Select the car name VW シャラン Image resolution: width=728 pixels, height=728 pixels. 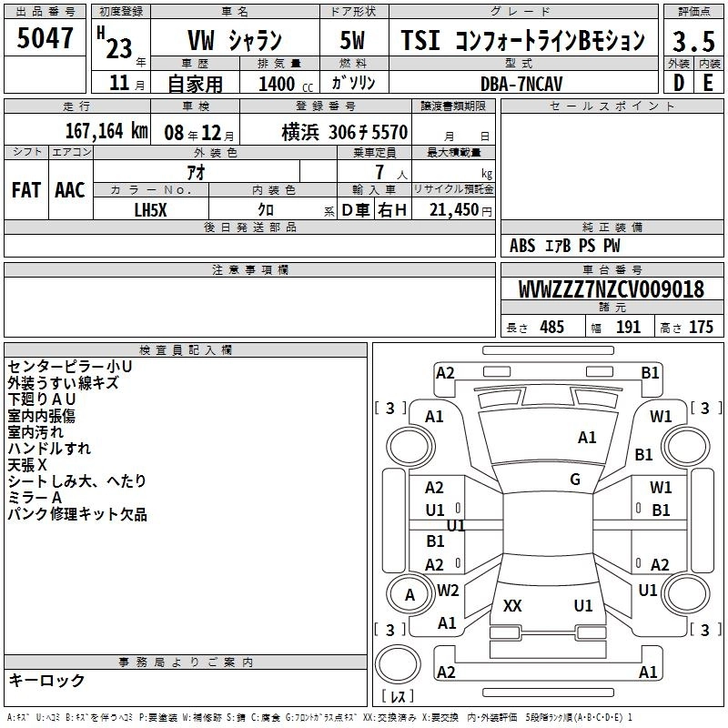pyautogui.click(x=235, y=40)
